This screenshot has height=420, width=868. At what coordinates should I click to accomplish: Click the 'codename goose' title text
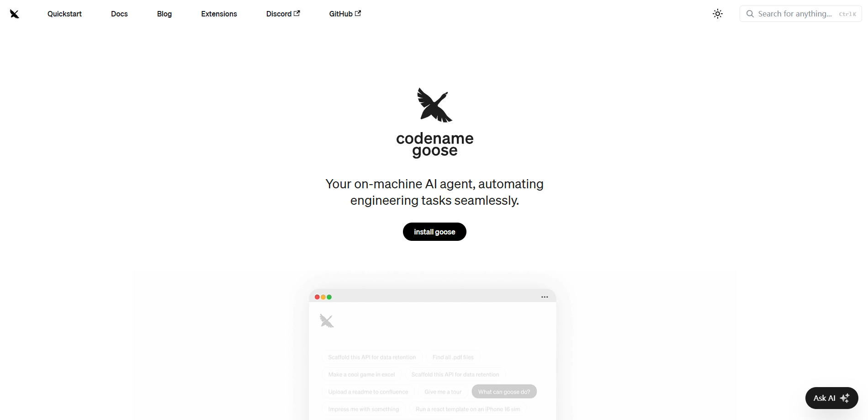[x=434, y=144]
